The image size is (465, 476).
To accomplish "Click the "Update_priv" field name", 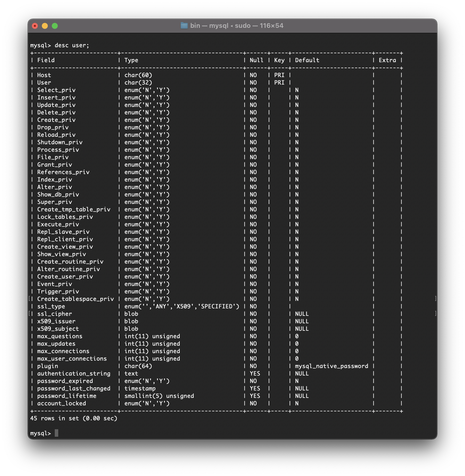I will [x=57, y=105].
